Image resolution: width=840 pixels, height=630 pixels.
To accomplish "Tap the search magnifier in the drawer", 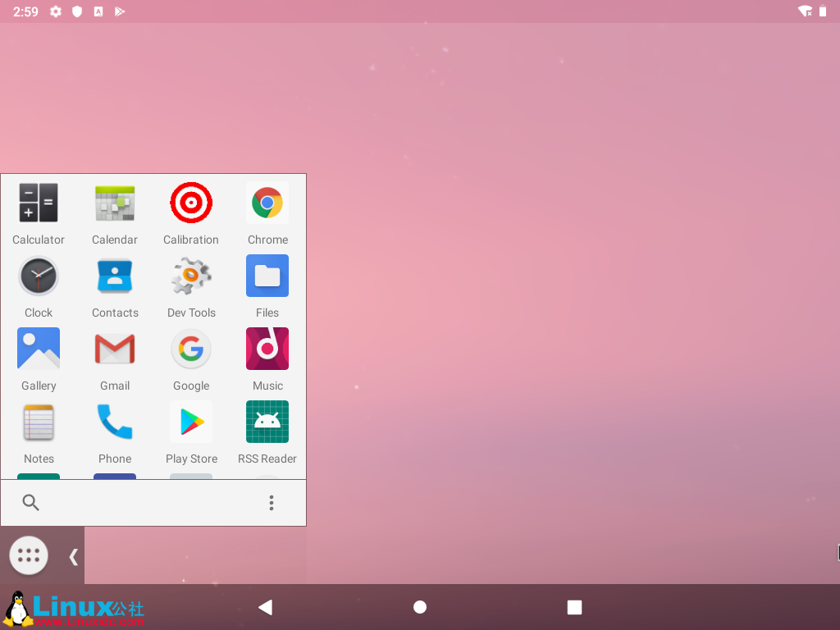I will click(31, 502).
